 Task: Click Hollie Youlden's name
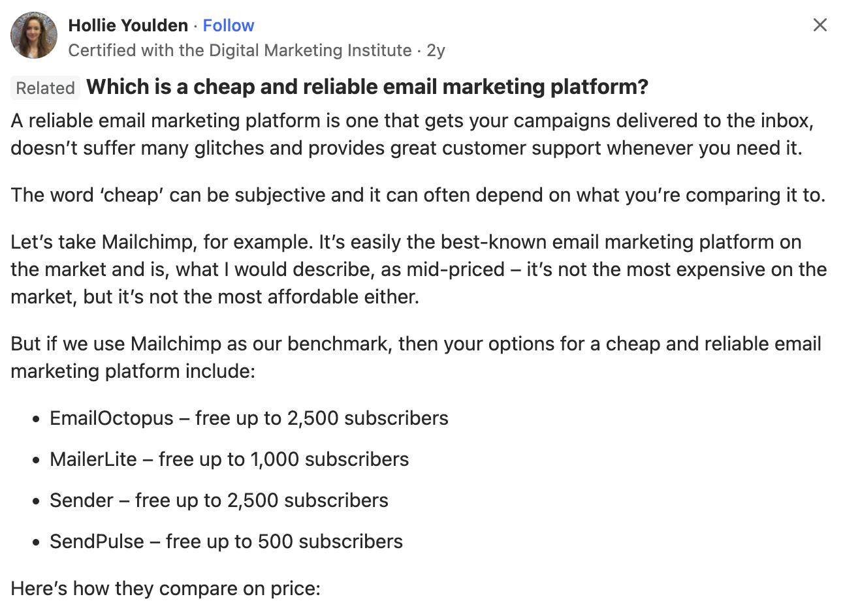tap(127, 25)
